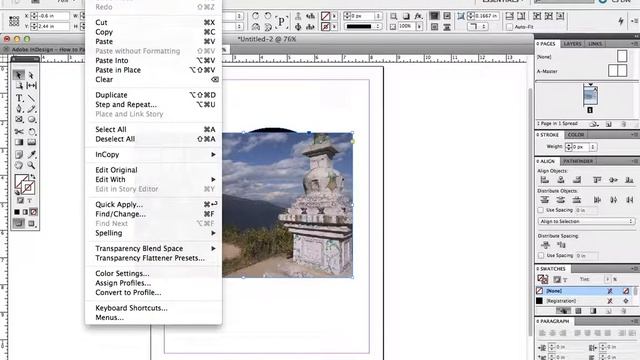The image size is (640, 360).
Task: Select the Selection tool arrow
Action: [19, 75]
